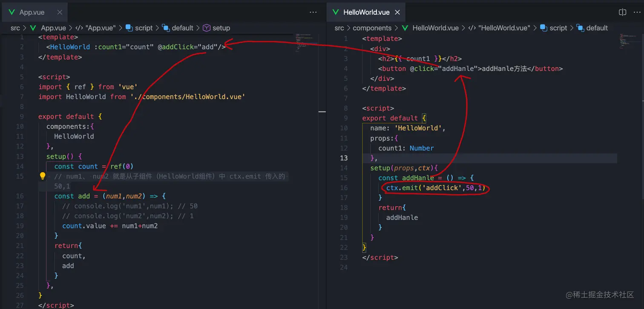The image size is (644, 309).
Task: Click export default in App.vue
Action: (66, 116)
